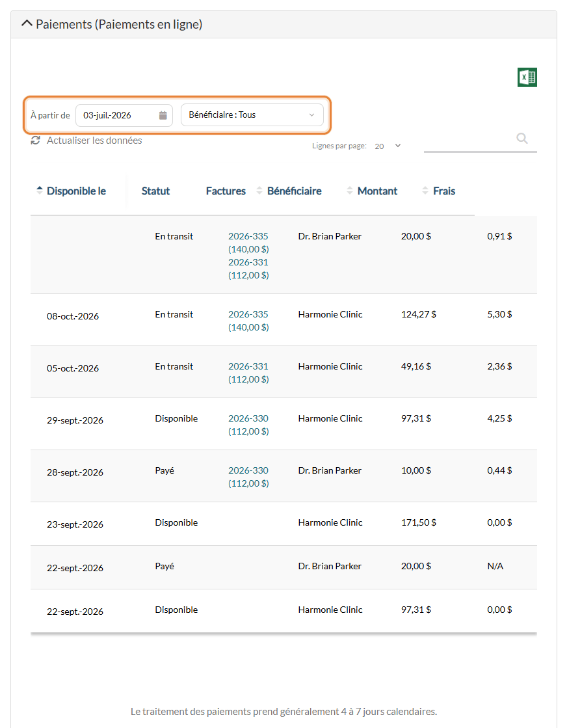Open invoice 2026-335 in 08-oct.-2026 row
This screenshot has height=728, width=567.
pos(248,314)
